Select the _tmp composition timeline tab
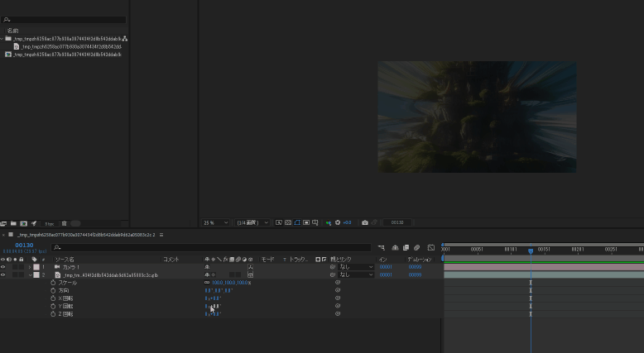Viewport: 644px width, 353px height. click(x=86, y=235)
